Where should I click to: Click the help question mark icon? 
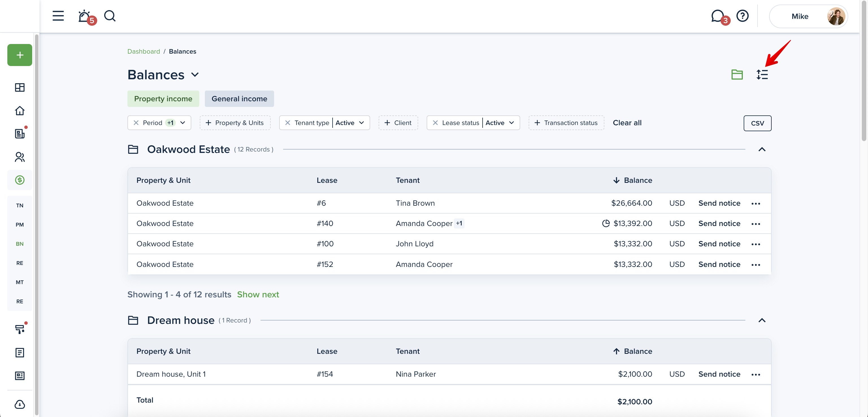pyautogui.click(x=742, y=16)
